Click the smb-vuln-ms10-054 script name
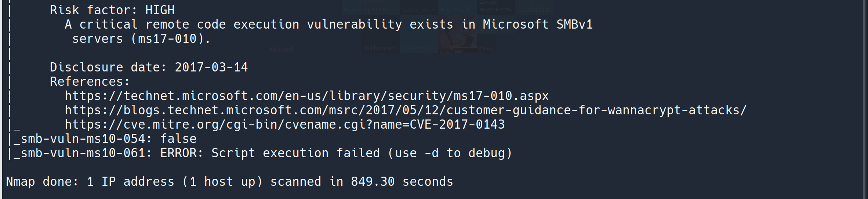The width and height of the screenshot is (868, 199). coord(83,139)
